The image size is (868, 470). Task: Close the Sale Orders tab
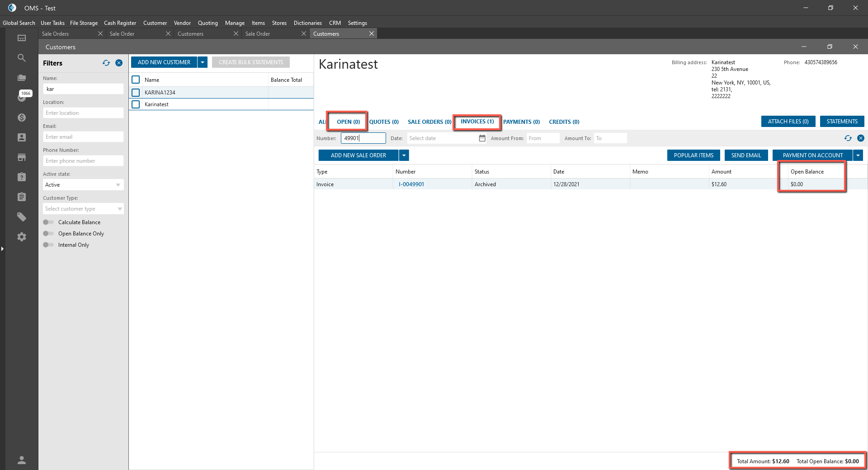pos(100,34)
